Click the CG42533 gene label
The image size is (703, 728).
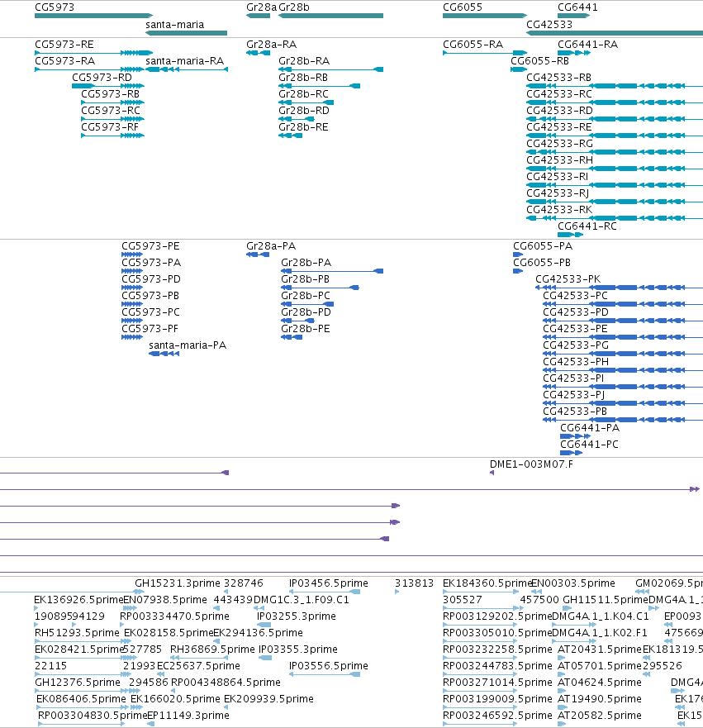pos(549,25)
